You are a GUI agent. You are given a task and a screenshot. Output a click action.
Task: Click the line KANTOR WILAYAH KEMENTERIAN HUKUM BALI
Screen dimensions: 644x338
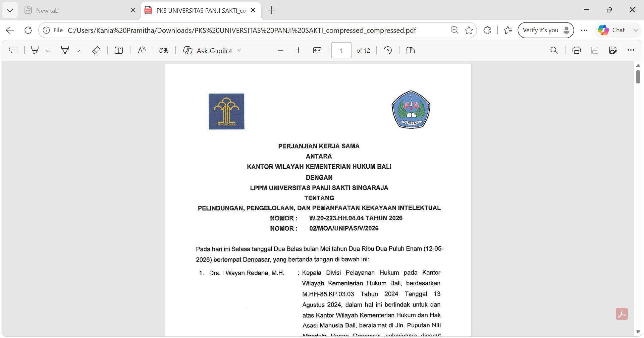click(319, 167)
